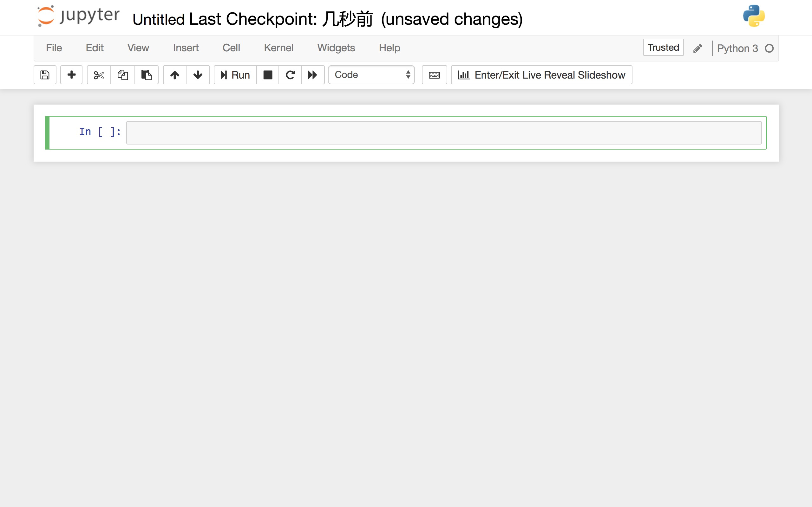The height and width of the screenshot is (507, 812).
Task: Open the Cell menu
Action: (x=230, y=48)
